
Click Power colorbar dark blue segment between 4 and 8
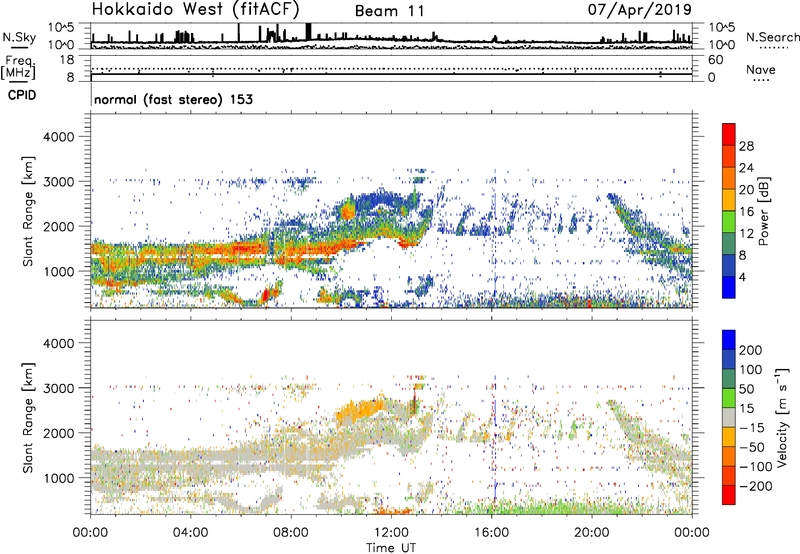pyautogui.click(x=729, y=265)
